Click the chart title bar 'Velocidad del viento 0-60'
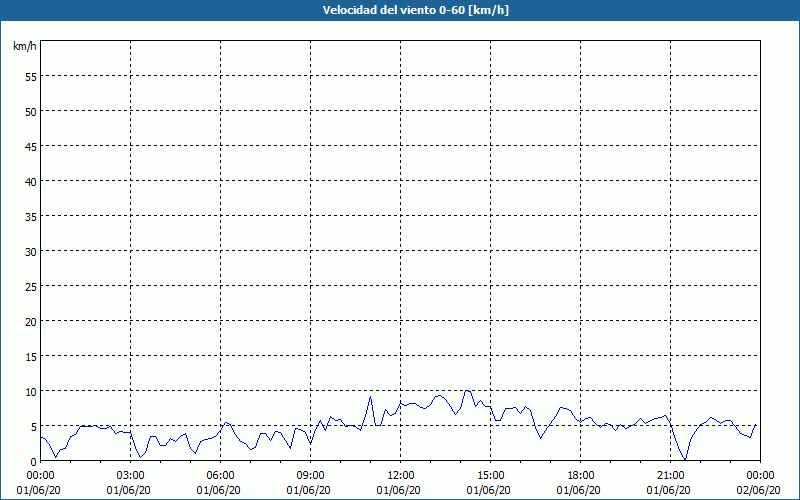 pyautogui.click(x=400, y=10)
